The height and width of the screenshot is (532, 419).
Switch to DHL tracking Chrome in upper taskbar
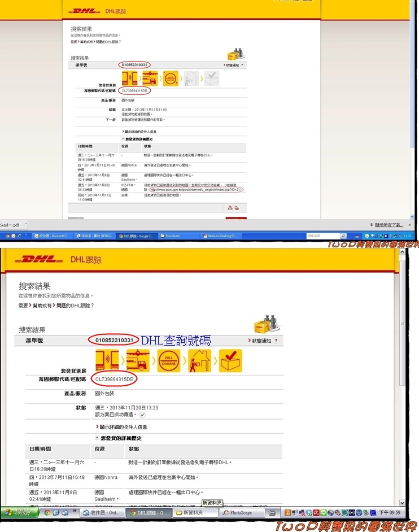pyautogui.click(x=137, y=236)
